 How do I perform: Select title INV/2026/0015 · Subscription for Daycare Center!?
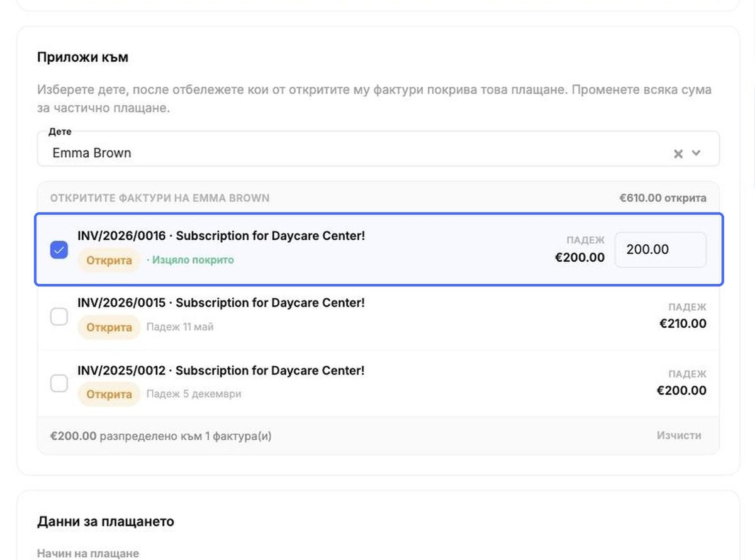click(221, 303)
